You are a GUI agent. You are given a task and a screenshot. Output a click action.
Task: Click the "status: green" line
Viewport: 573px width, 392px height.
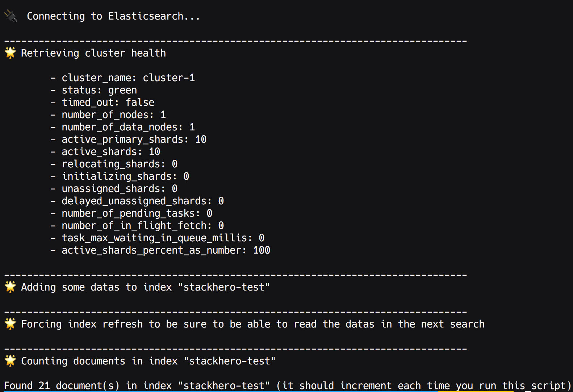click(99, 90)
